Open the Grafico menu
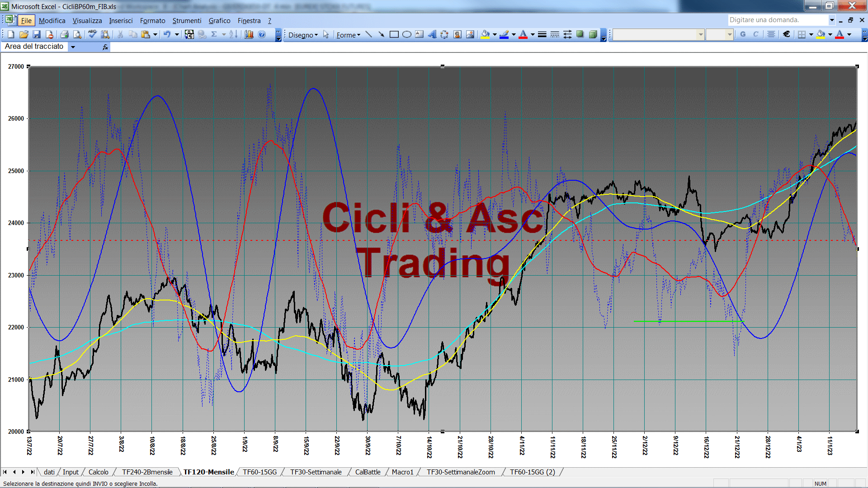The image size is (868, 488). click(x=219, y=20)
